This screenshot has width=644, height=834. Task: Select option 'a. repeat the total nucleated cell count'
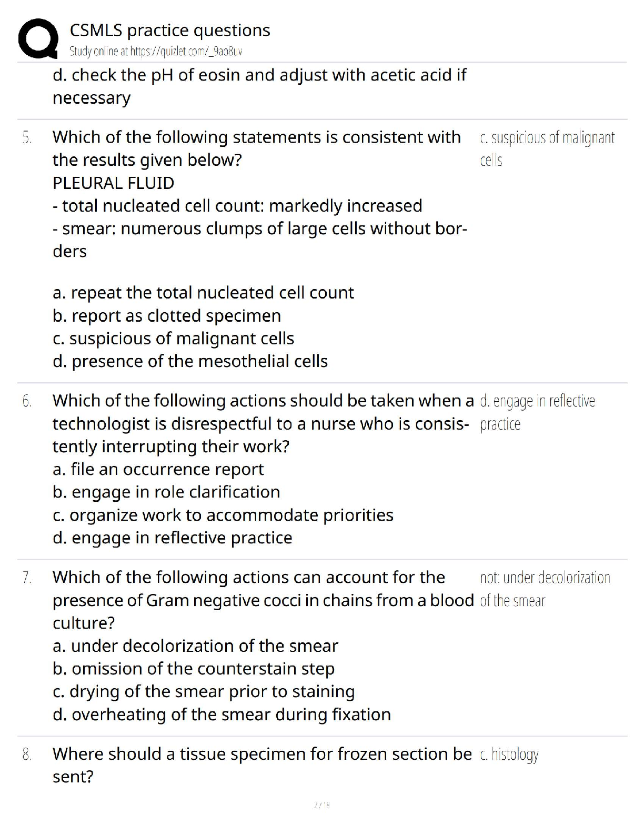point(203,293)
